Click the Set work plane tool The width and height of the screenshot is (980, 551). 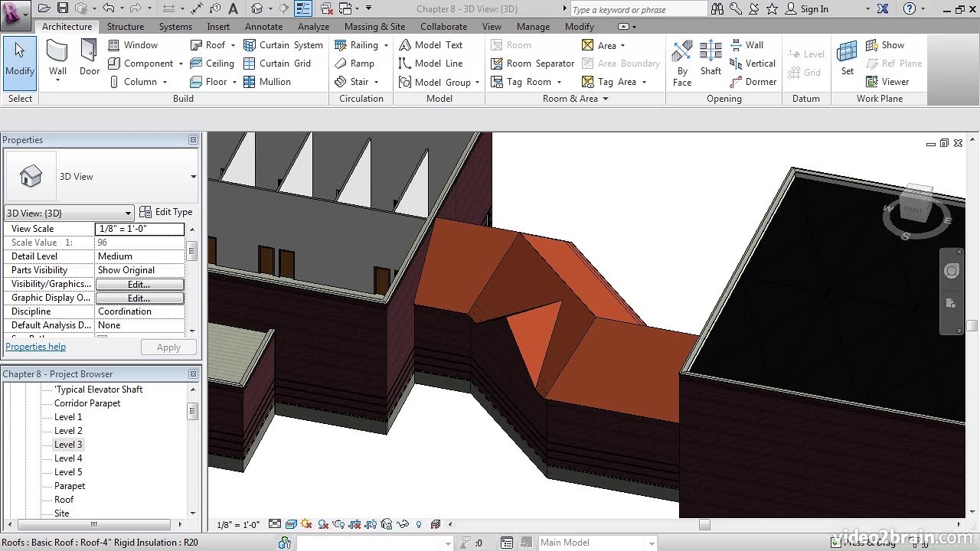(847, 57)
